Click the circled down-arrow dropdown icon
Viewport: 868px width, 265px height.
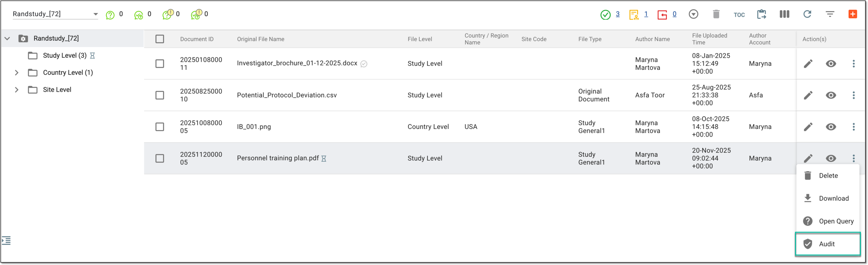(x=693, y=14)
